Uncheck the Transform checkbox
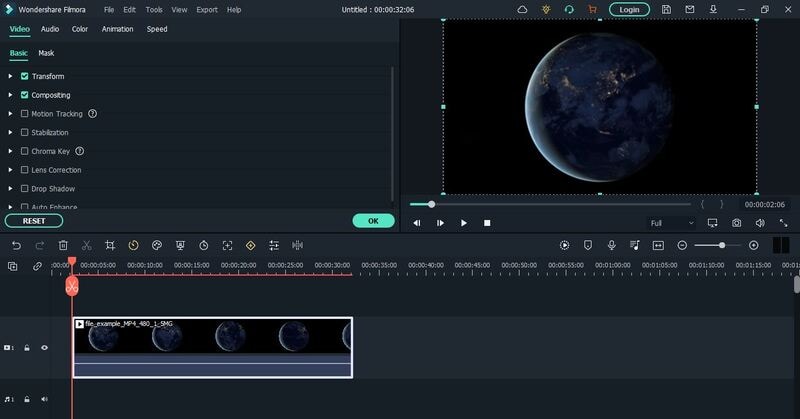 point(24,76)
